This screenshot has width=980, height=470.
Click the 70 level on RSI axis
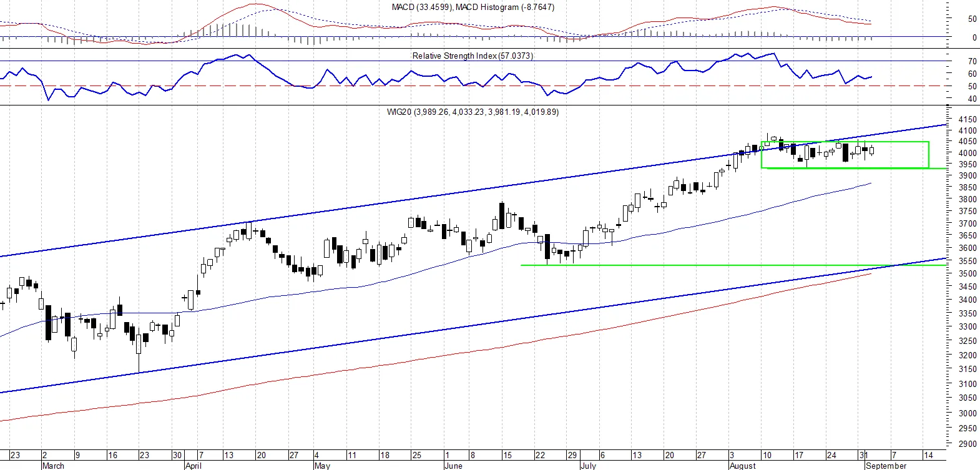972,62
